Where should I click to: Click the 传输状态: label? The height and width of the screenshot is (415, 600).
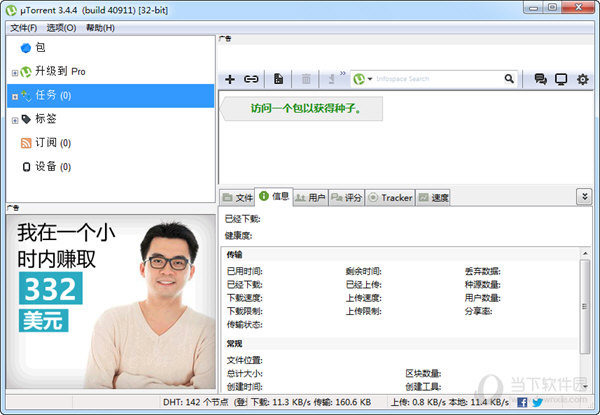(x=245, y=325)
